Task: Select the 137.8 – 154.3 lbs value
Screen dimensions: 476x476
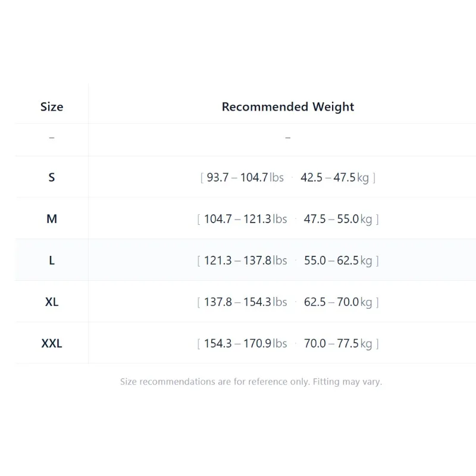Action: pos(245,302)
